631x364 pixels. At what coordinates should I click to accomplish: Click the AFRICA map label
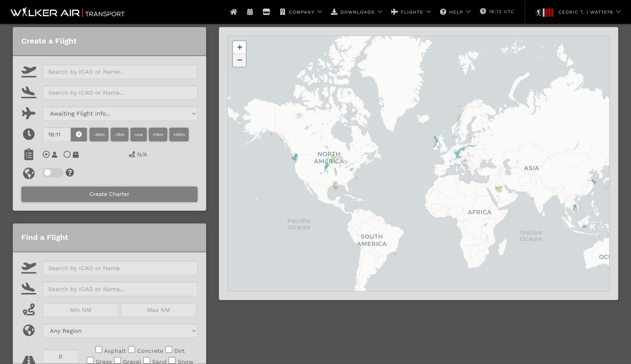click(x=479, y=212)
